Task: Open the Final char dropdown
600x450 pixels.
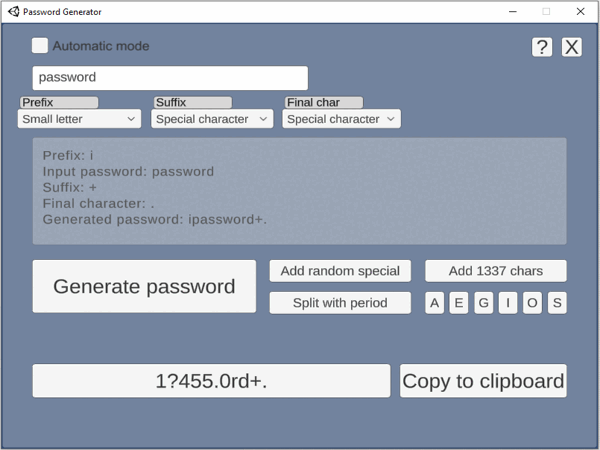Action: (341, 119)
